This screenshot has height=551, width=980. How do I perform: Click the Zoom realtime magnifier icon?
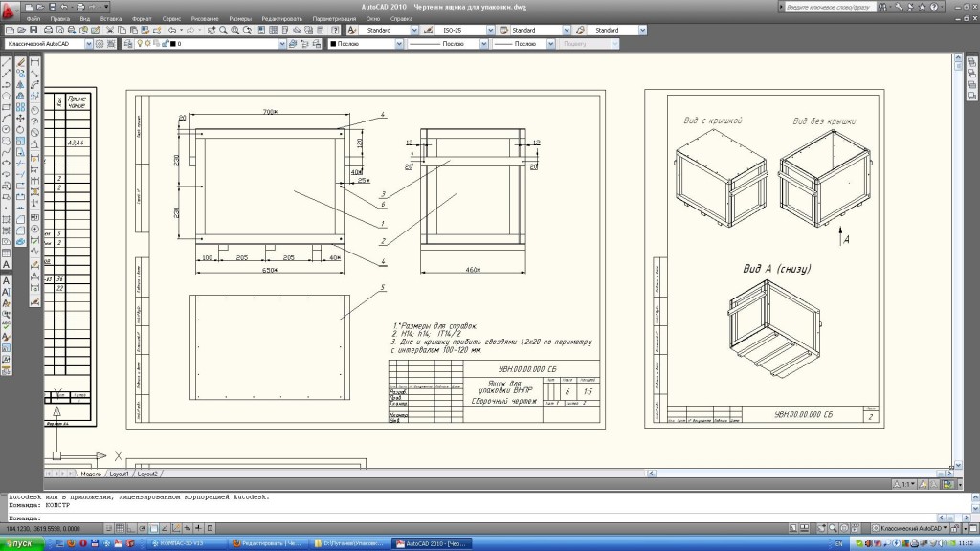(x=223, y=30)
